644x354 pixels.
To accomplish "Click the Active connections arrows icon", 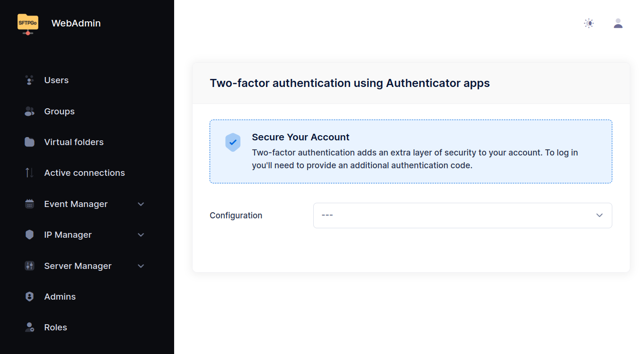I will pos(29,173).
